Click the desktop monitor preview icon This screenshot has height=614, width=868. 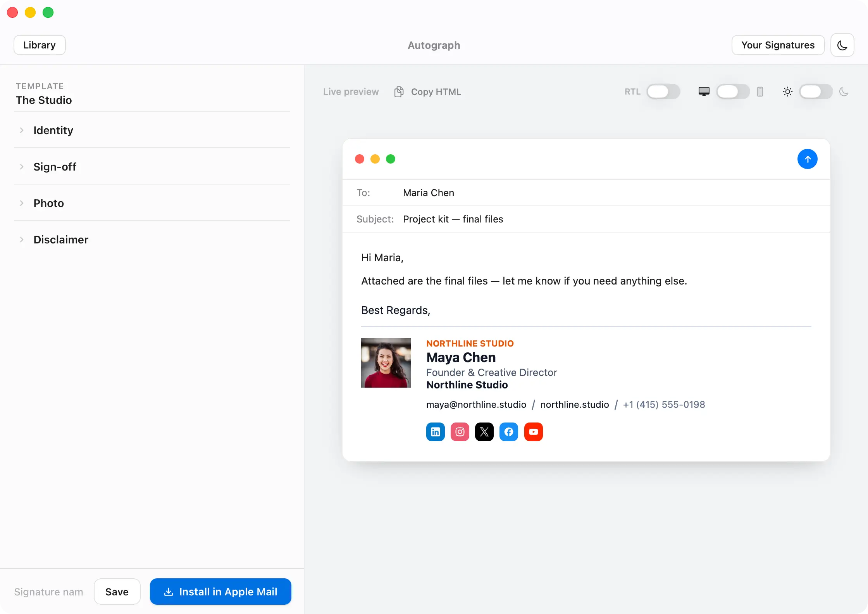(704, 91)
